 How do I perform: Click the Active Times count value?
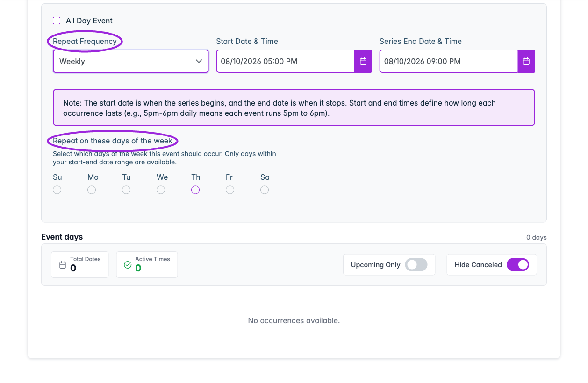[x=138, y=268]
